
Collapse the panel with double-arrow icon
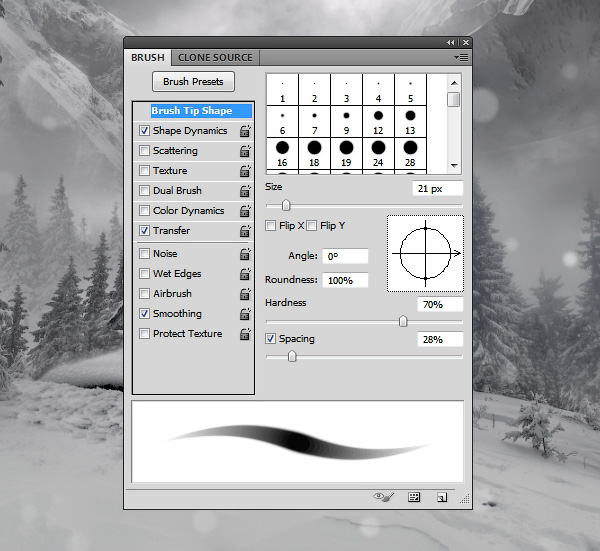[451, 42]
